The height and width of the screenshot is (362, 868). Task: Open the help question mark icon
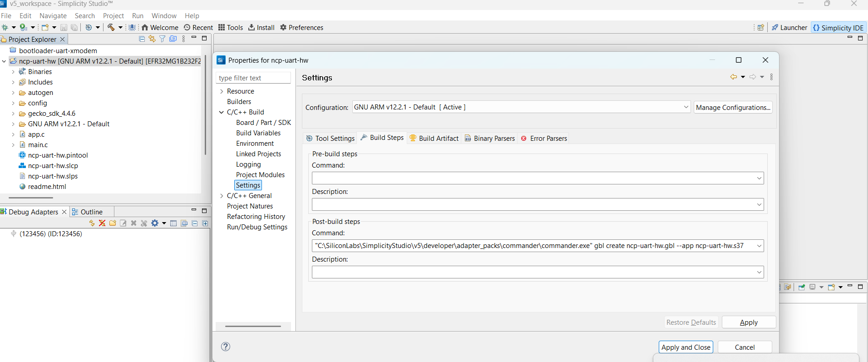[x=226, y=347]
